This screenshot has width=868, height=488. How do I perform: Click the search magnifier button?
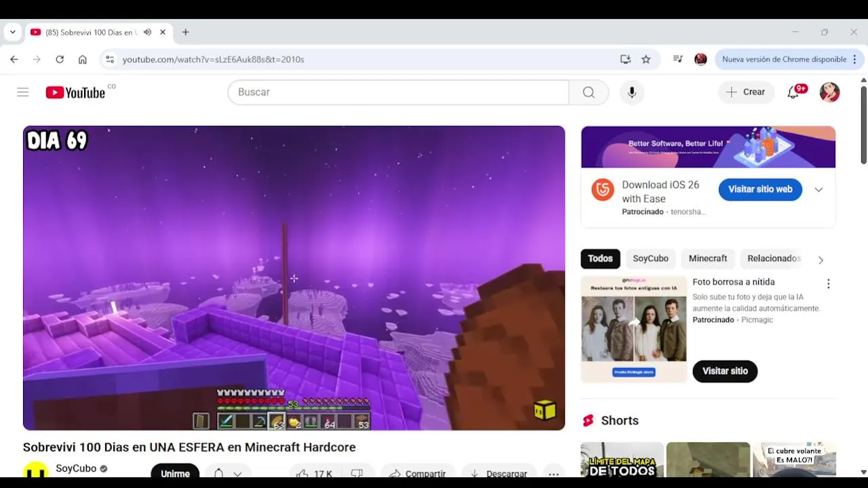[589, 92]
